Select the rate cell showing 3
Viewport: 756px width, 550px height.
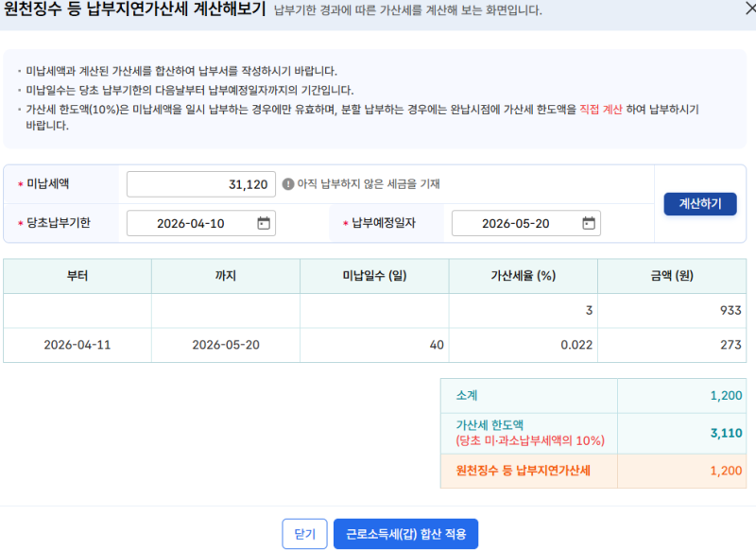click(x=524, y=310)
